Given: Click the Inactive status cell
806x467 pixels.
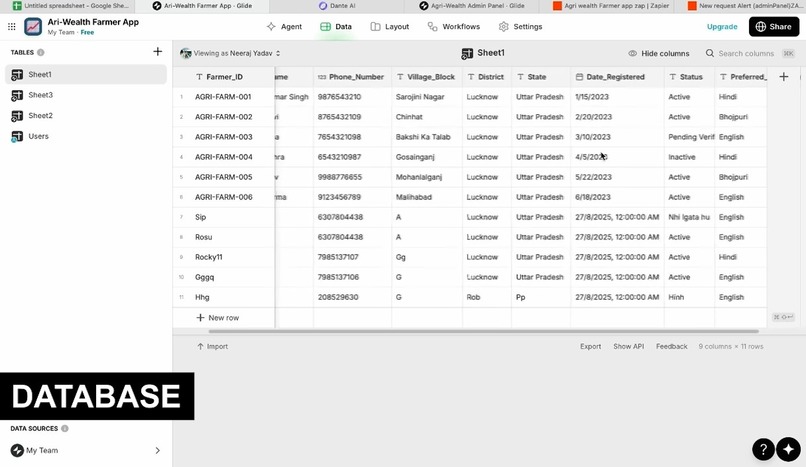Looking at the screenshot, I should pos(689,157).
